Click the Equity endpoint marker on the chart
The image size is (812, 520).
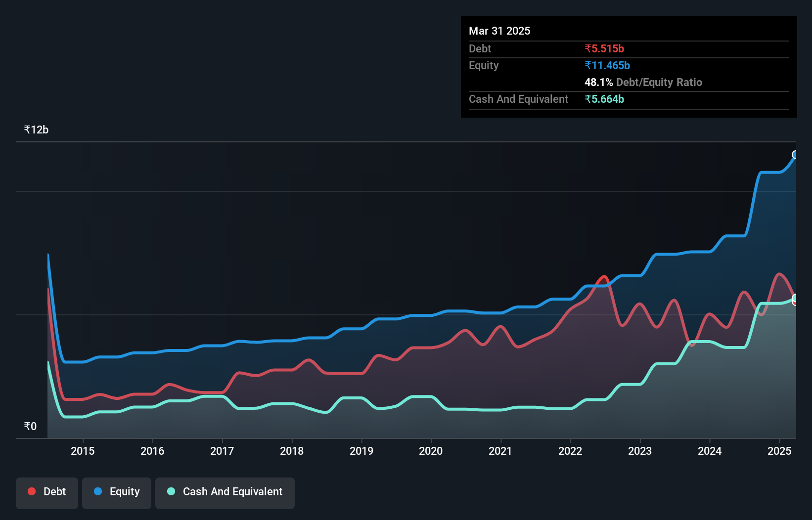[795, 155]
